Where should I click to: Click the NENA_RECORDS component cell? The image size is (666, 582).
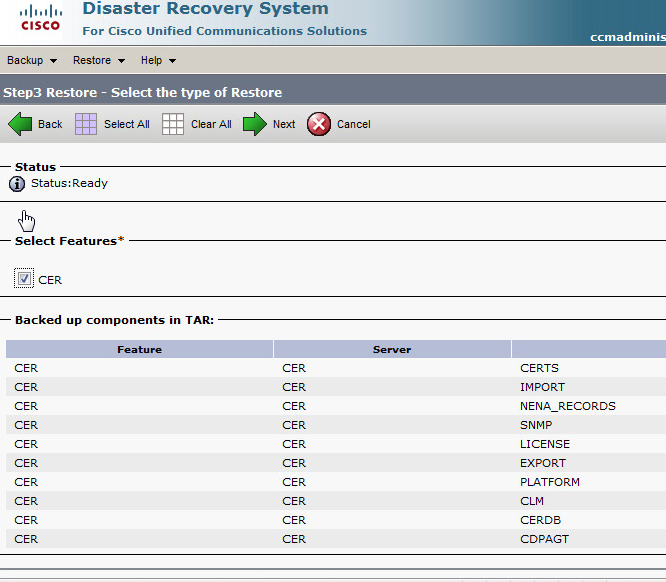(568, 406)
